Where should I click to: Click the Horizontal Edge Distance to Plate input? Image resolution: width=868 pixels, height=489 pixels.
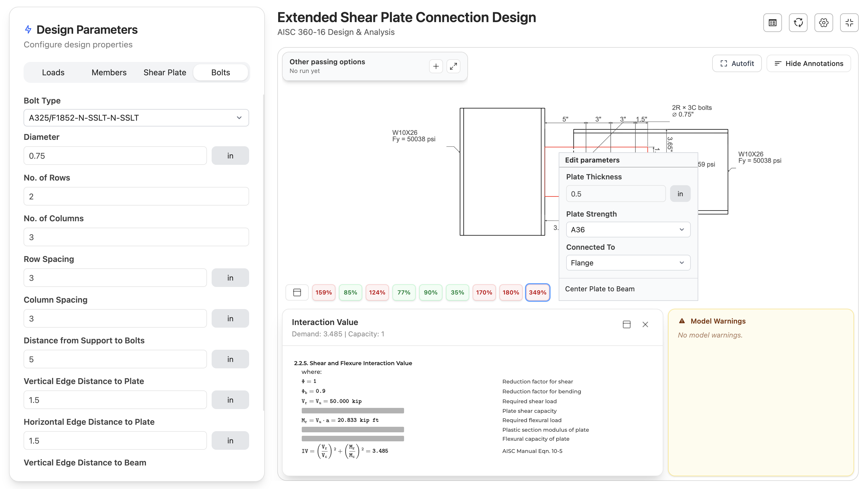(x=115, y=440)
